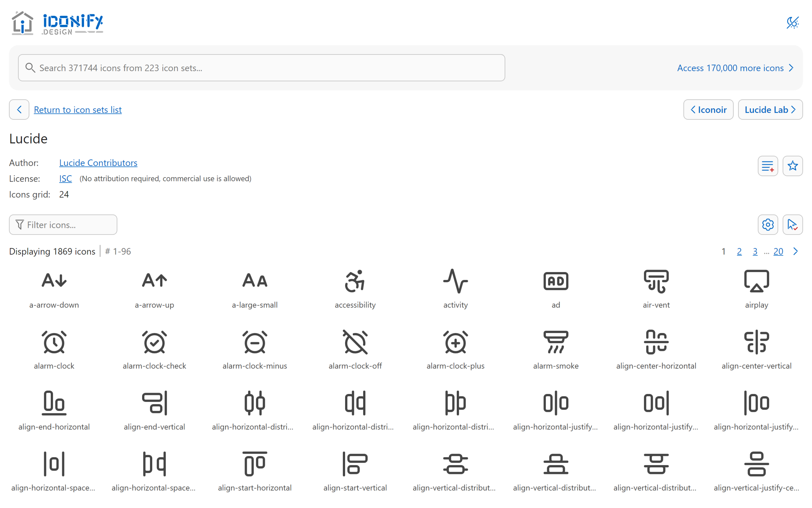
Task: Click the back arrow button
Action: click(x=19, y=110)
